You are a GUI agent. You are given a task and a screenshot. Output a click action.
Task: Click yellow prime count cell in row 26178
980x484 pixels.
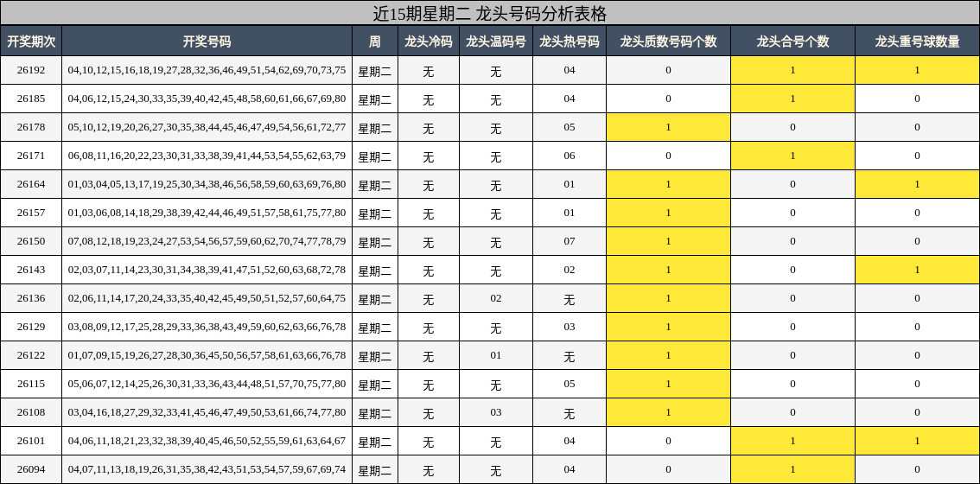pos(668,127)
